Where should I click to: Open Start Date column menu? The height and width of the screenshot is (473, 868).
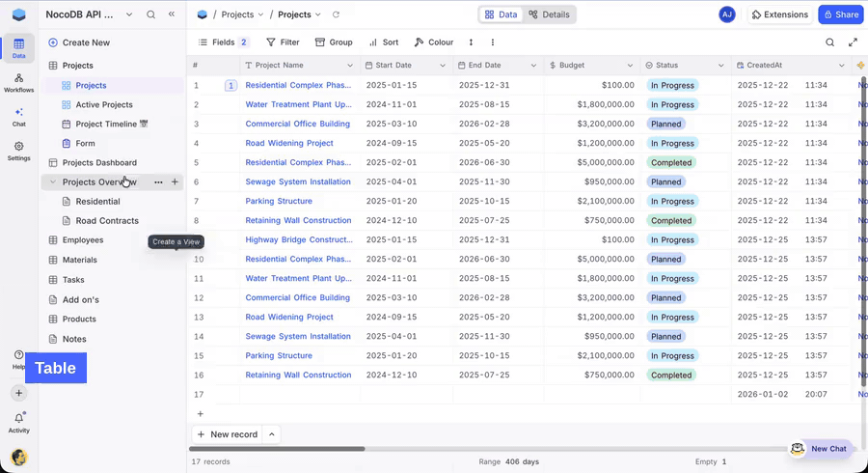[x=443, y=66]
